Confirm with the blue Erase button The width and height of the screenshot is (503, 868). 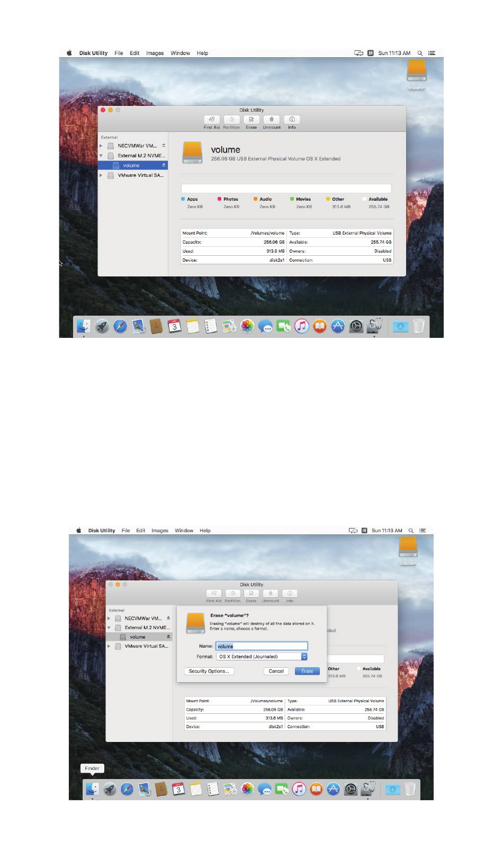(x=307, y=671)
